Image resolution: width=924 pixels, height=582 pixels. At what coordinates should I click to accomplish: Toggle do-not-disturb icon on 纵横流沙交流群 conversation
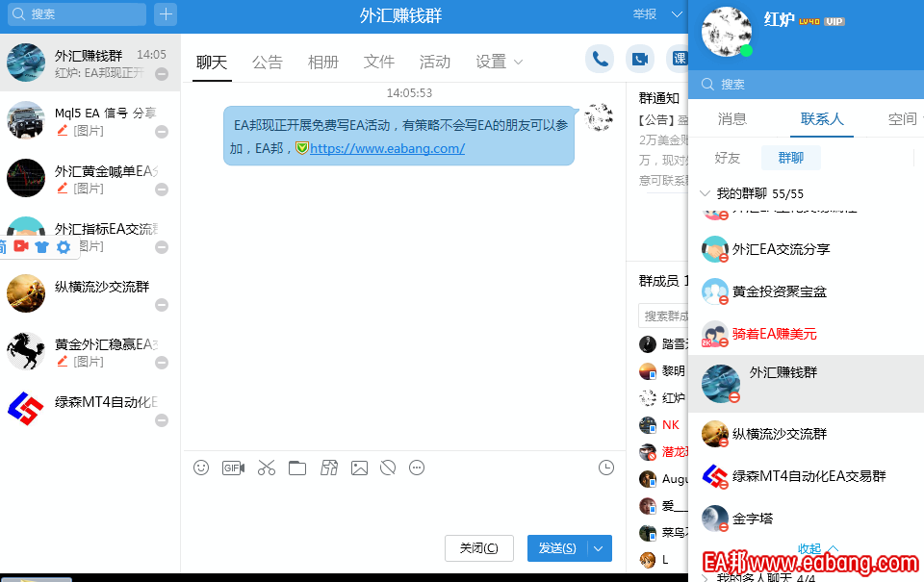coord(162,305)
